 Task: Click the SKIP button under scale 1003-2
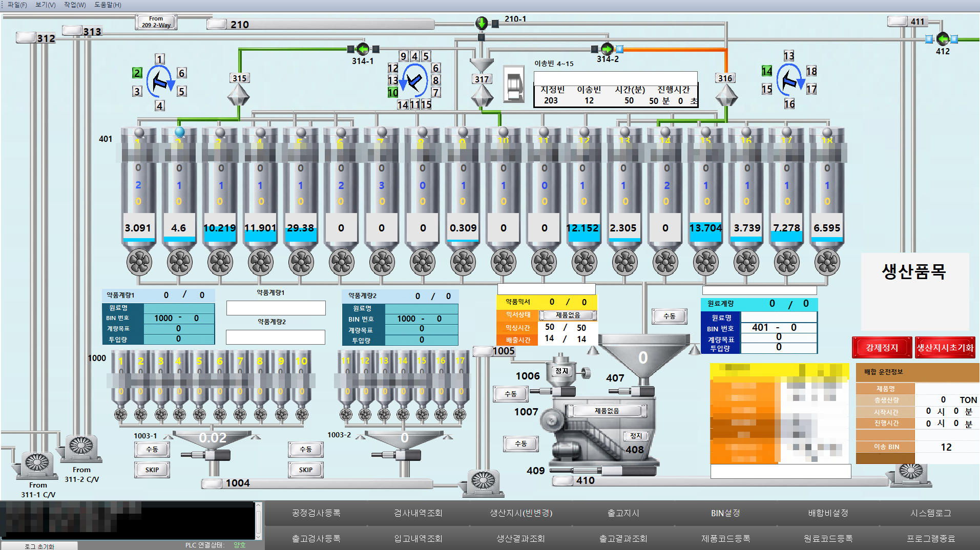coord(306,470)
